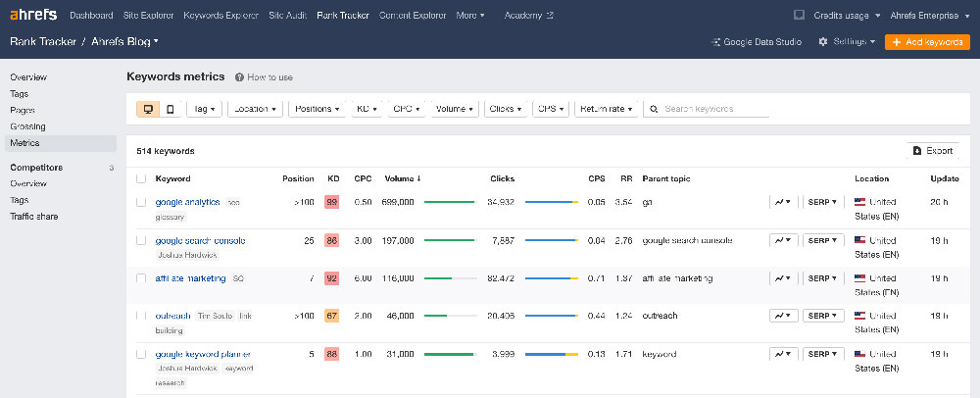
Task: Click the Academy external link icon
Action: point(550,15)
